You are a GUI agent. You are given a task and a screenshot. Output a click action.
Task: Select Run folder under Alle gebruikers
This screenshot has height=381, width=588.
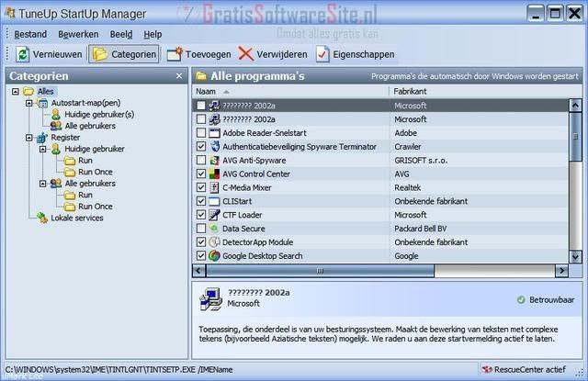tap(70, 196)
